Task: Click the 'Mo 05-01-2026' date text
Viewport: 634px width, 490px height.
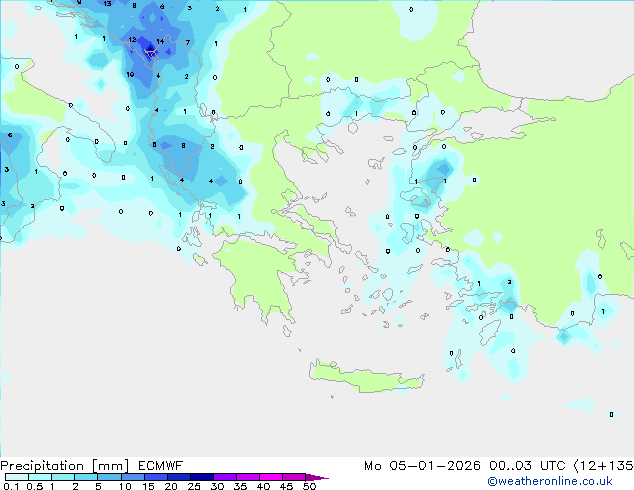Action: click(x=422, y=466)
